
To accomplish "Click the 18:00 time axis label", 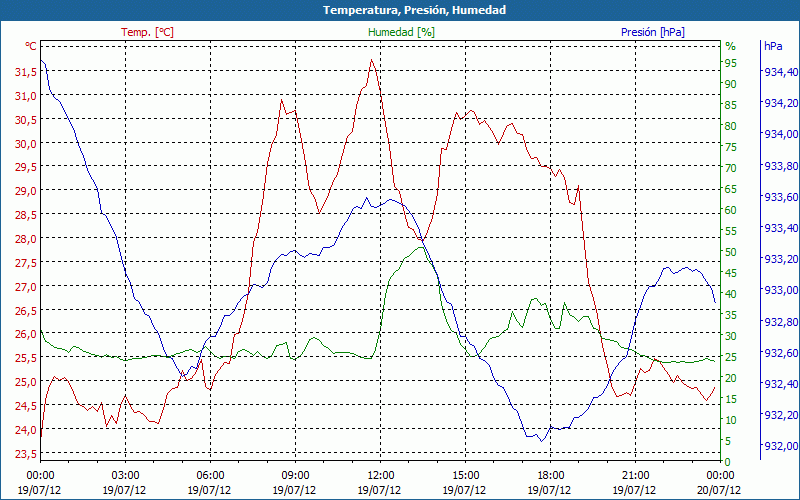I will coord(550,476).
